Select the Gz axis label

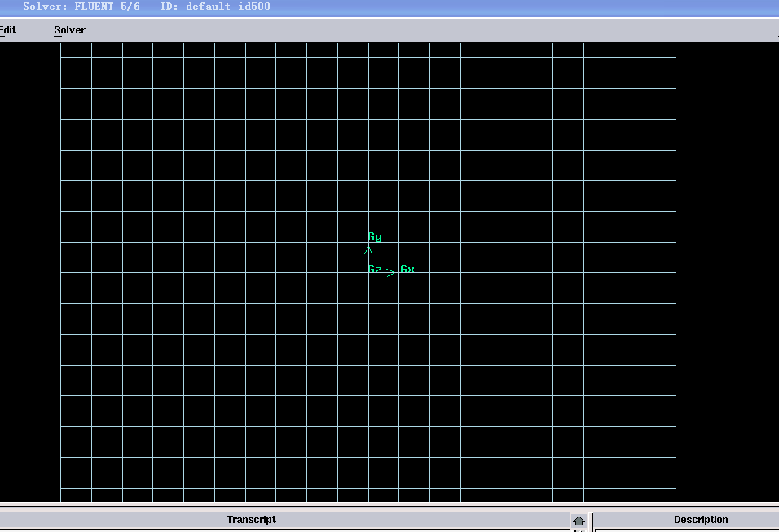pyautogui.click(x=374, y=269)
